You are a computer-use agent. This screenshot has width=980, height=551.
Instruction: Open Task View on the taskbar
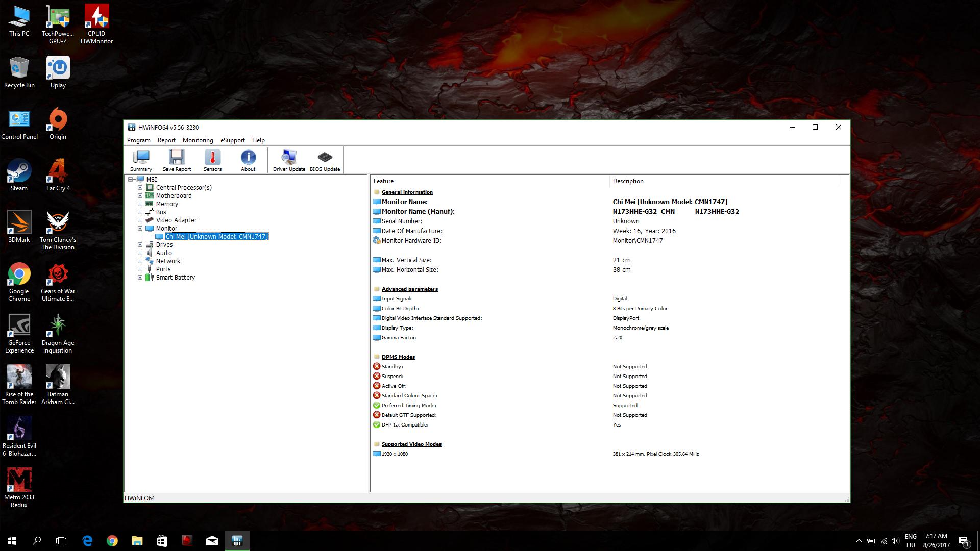[61, 541]
